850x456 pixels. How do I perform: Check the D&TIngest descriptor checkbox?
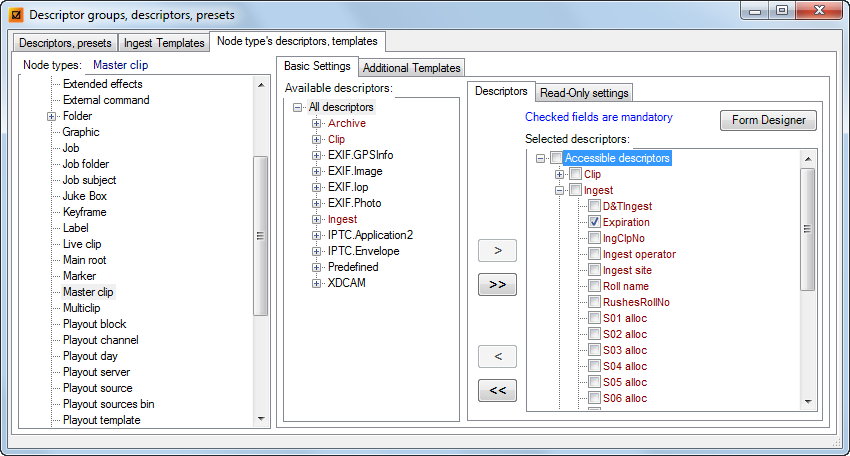click(595, 206)
